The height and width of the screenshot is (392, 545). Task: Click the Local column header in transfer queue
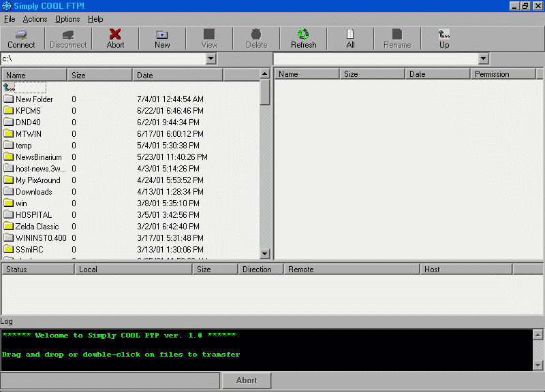pyautogui.click(x=134, y=269)
